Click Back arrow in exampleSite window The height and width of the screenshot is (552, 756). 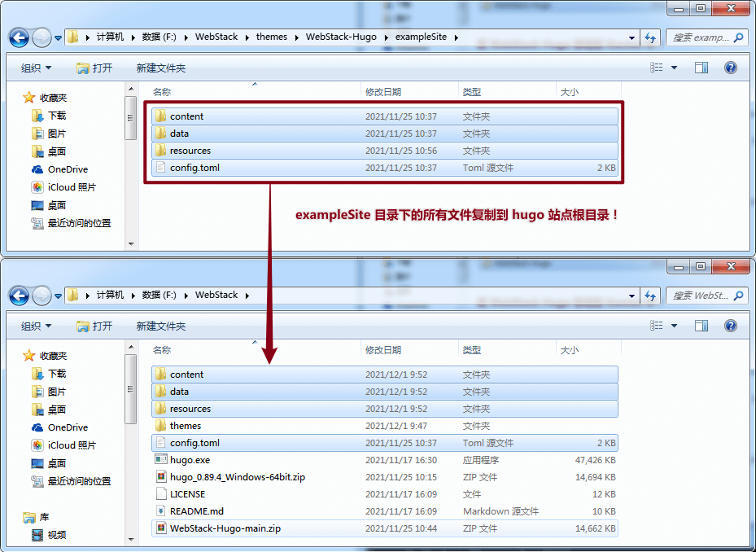click(20, 37)
